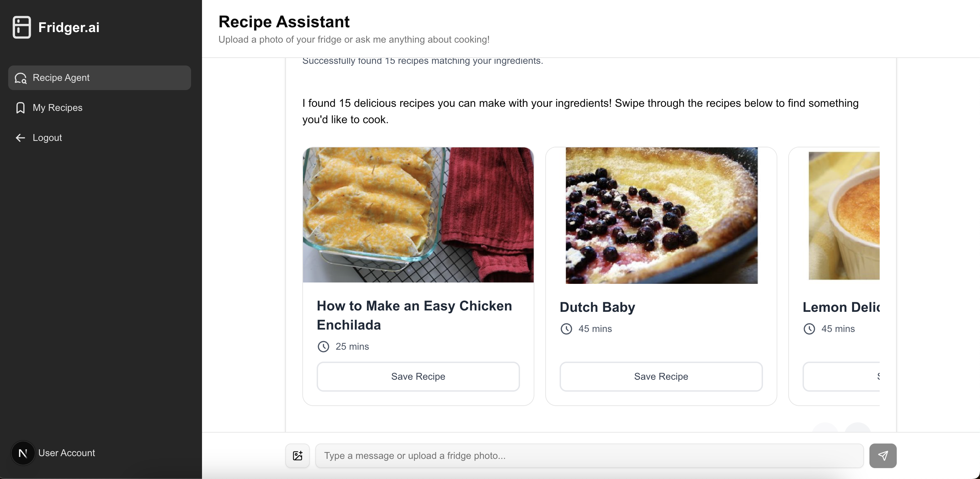The width and height of the screenshot is (980, 479).
Task: Open the Lemon Delicious recipe thumbnail
Action: tap(844, 215)
